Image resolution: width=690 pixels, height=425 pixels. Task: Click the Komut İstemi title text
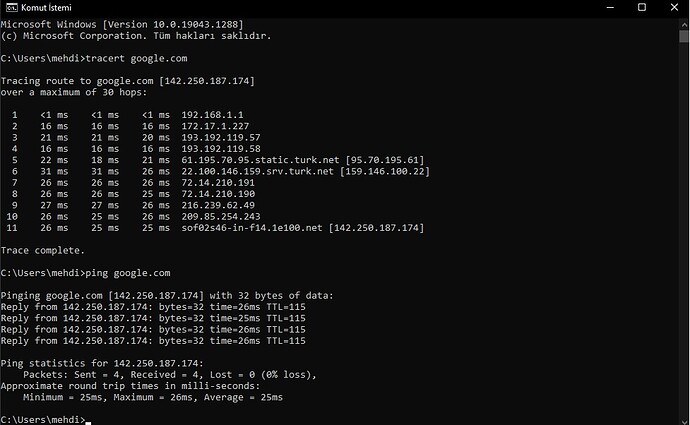click(46, 7)
